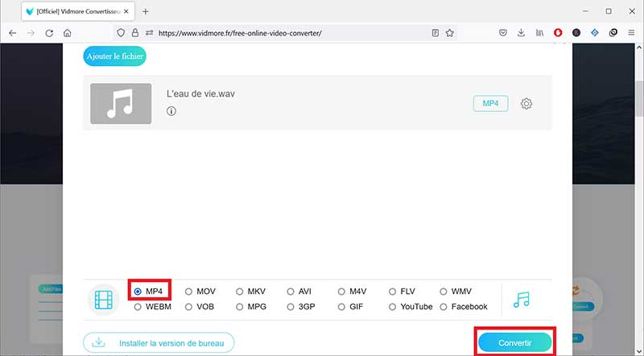Bookmark this page with star icon
The image size is (644, 356).
pyautogui.click(x=450, y=33)
